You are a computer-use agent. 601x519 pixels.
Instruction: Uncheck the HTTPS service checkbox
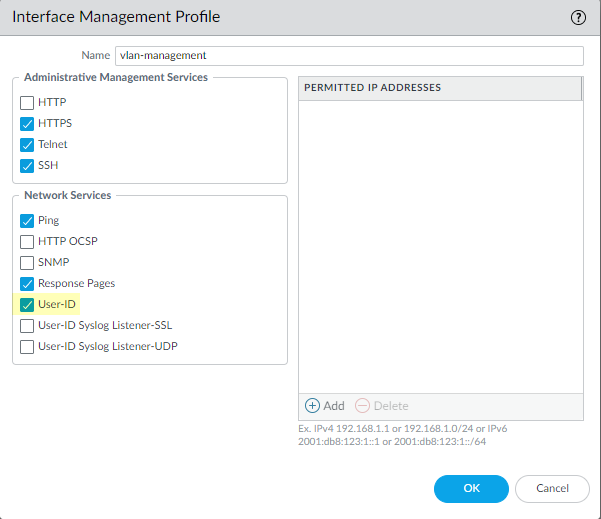(x=27, y=124)
